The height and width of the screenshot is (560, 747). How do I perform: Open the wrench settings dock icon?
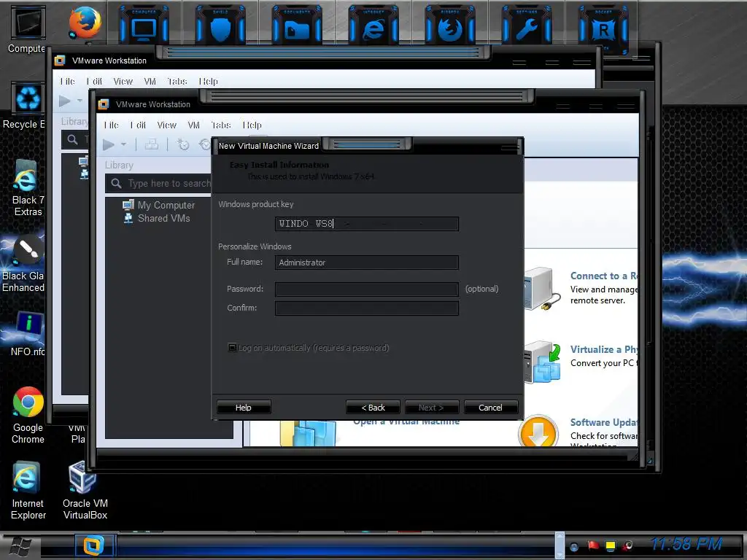(x=527, y=26)
